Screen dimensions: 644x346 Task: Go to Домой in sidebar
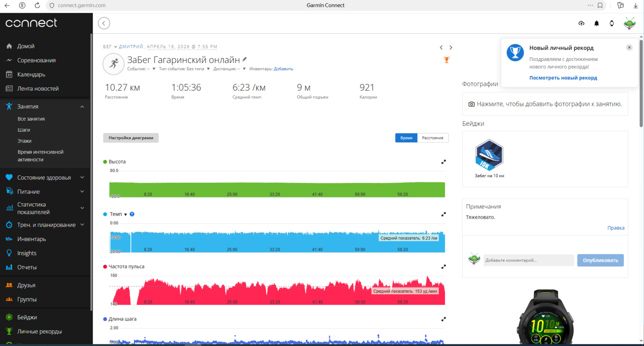[x=26, y=46]
